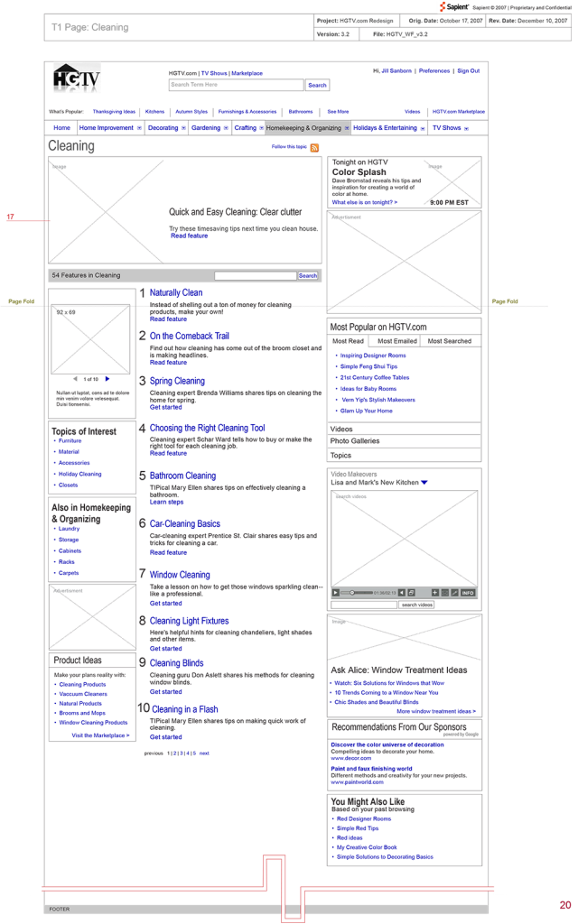The image size is (578, 924).
Task: Open Red Designer Rooms link
Action: tap(363, 818)
